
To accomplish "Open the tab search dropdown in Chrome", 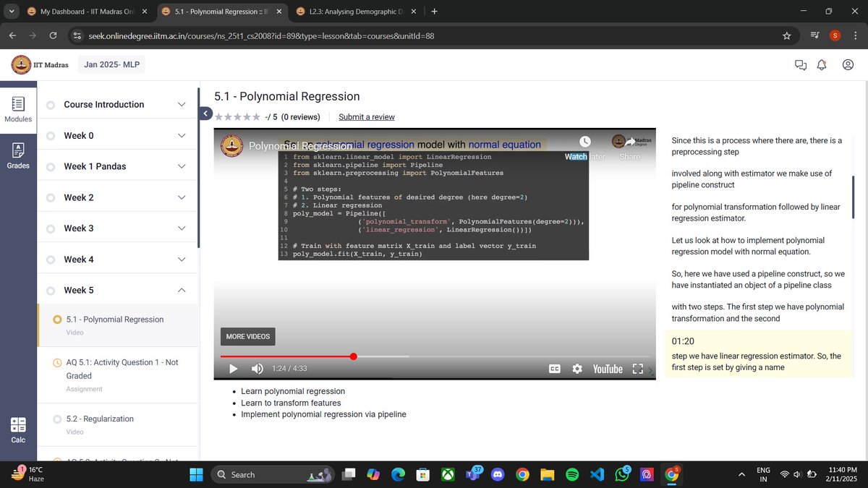I will (11, 11).
